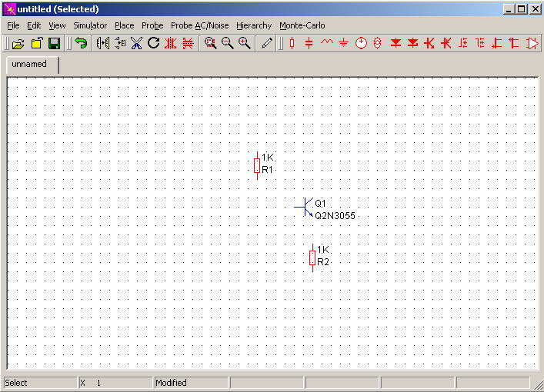Place a ground symbol
Viewport: 544px width, 392px height.
tap(343, 43)
